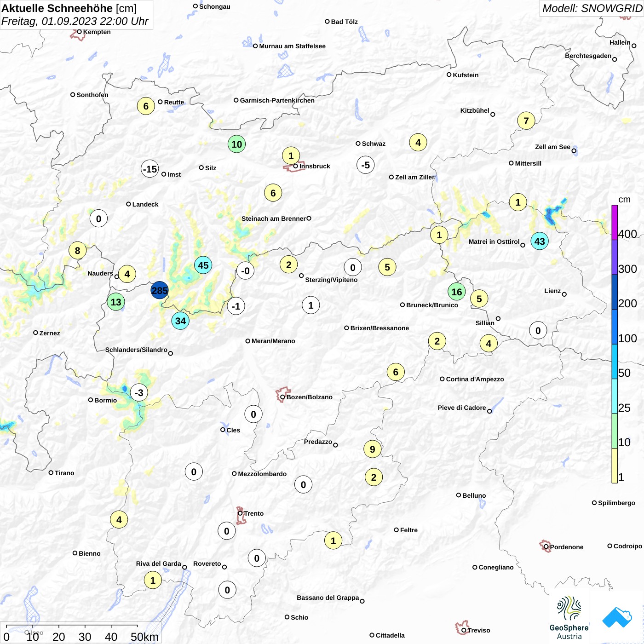Click the 0 marker near Landeck
The image size is (644, 644).
(x=98, y=218)
